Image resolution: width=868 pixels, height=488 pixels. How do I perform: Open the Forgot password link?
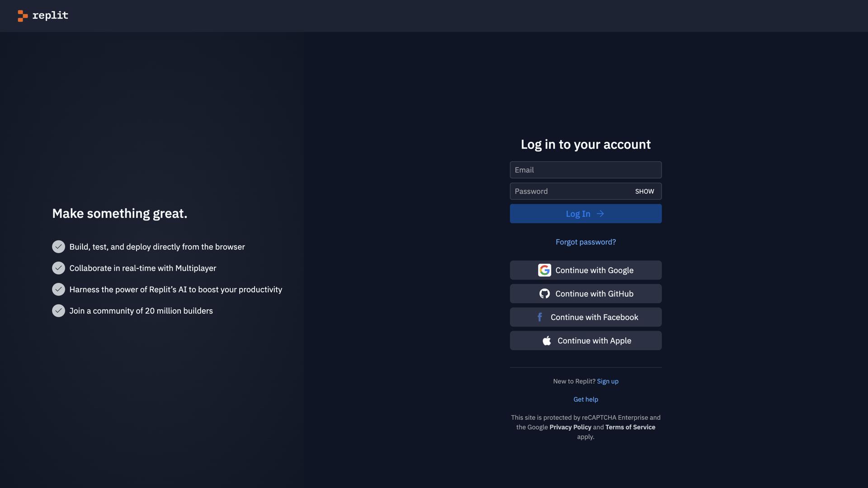(x=585, y=242)
